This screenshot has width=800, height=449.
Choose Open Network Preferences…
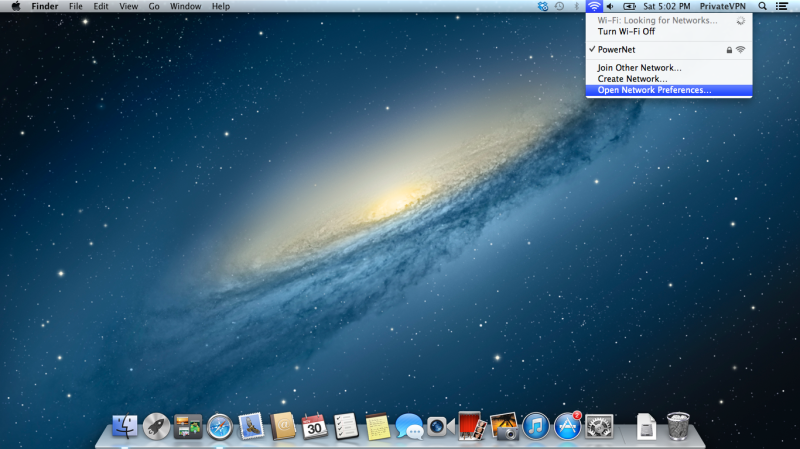coord(654,90)
